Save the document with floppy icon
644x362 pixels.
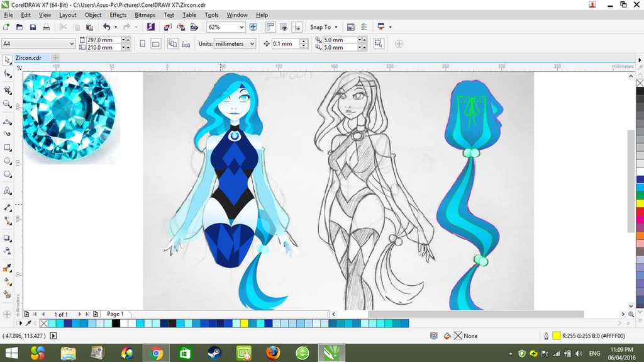pos(33,27)
